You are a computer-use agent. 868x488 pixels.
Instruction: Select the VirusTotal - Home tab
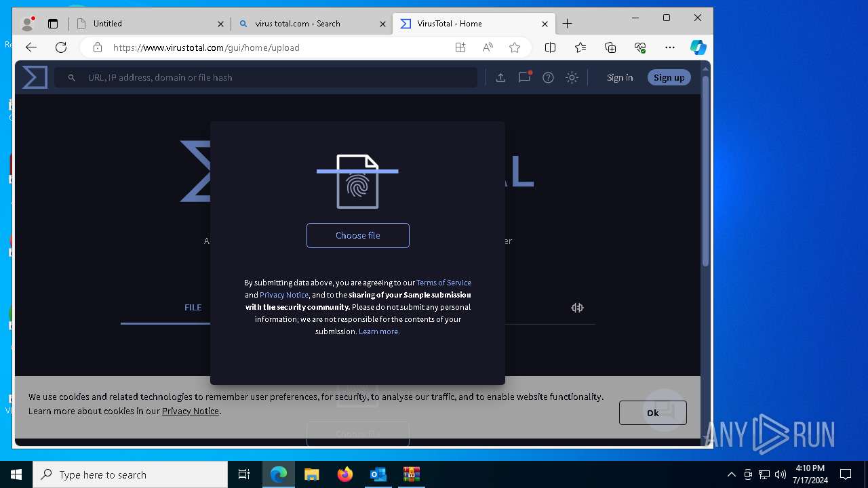pyautogui.click(x=473, y=24)
